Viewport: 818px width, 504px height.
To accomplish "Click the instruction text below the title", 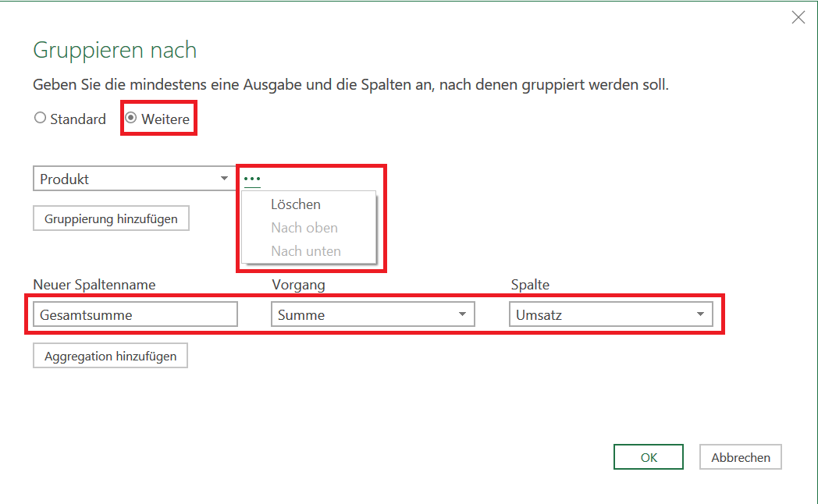I will tap(350, 84).
